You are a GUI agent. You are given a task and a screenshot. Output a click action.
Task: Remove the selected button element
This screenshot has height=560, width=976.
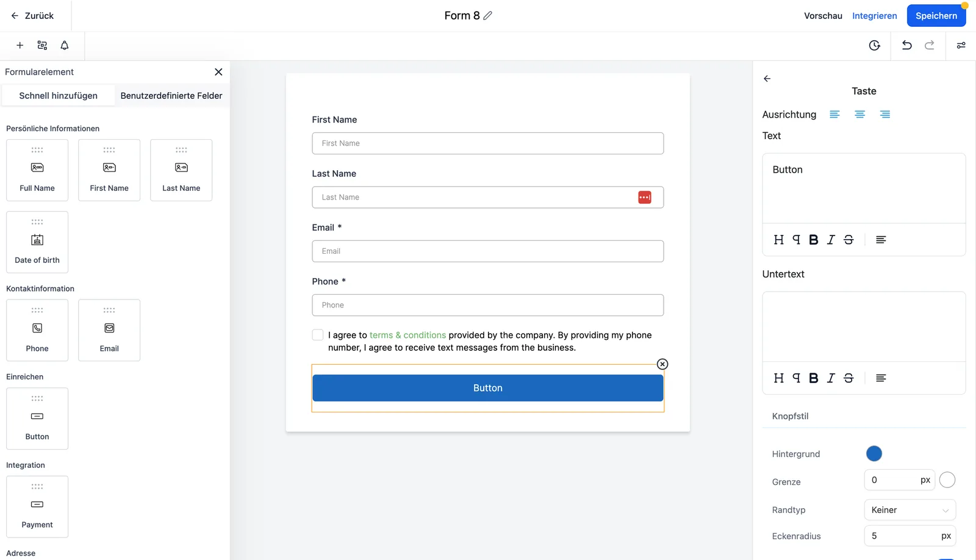662,364
